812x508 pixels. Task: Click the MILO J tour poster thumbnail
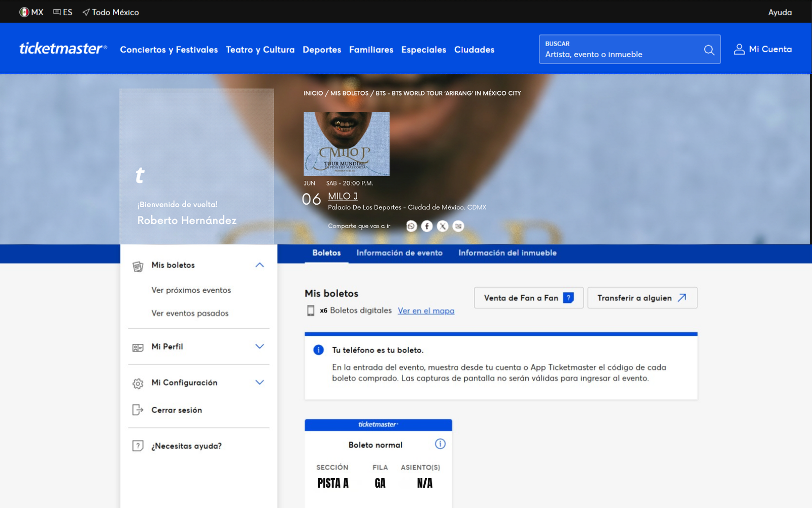[x=347, y=144]
